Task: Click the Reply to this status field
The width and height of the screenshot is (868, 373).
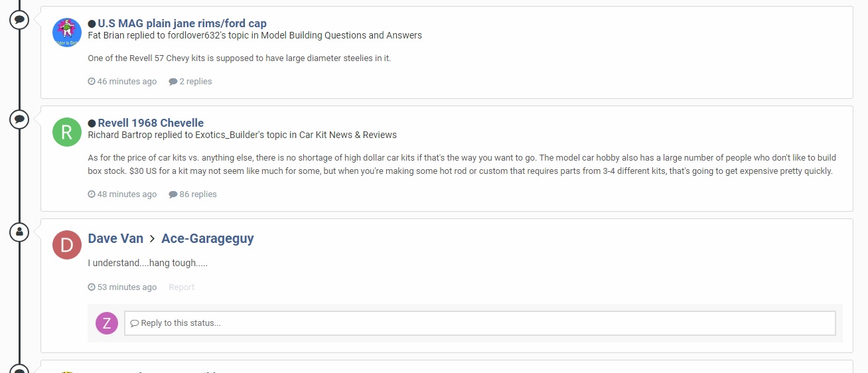Action: pyautogui.click(x=480, y=323)
